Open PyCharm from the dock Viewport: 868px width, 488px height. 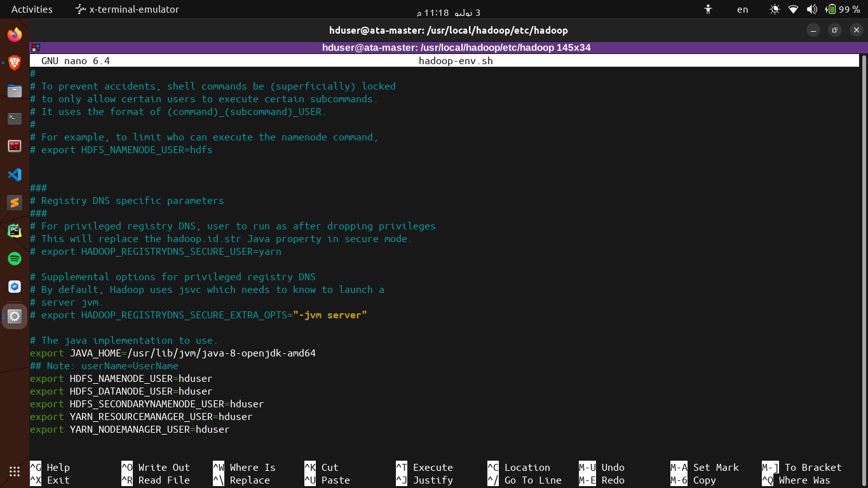[x=14, y=231]
